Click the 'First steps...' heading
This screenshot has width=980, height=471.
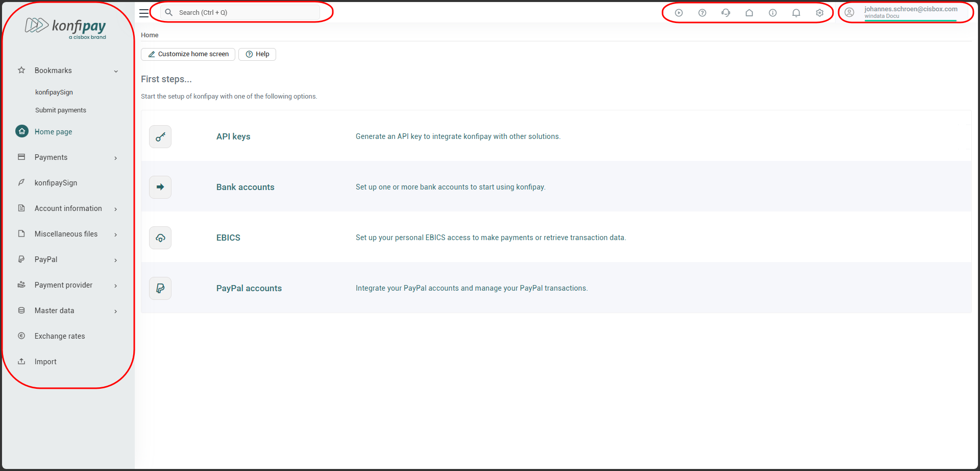[166, 79]
